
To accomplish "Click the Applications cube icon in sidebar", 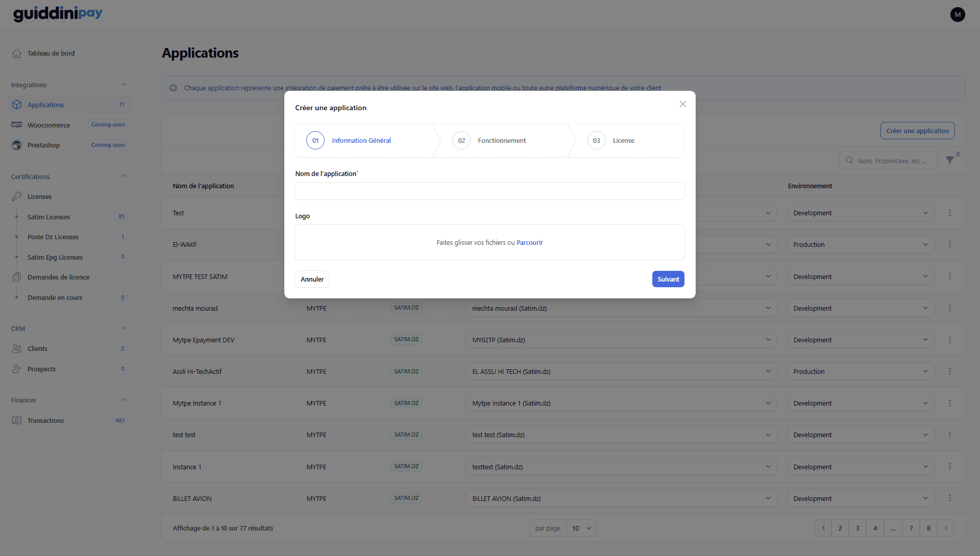I will click(17, 105).
